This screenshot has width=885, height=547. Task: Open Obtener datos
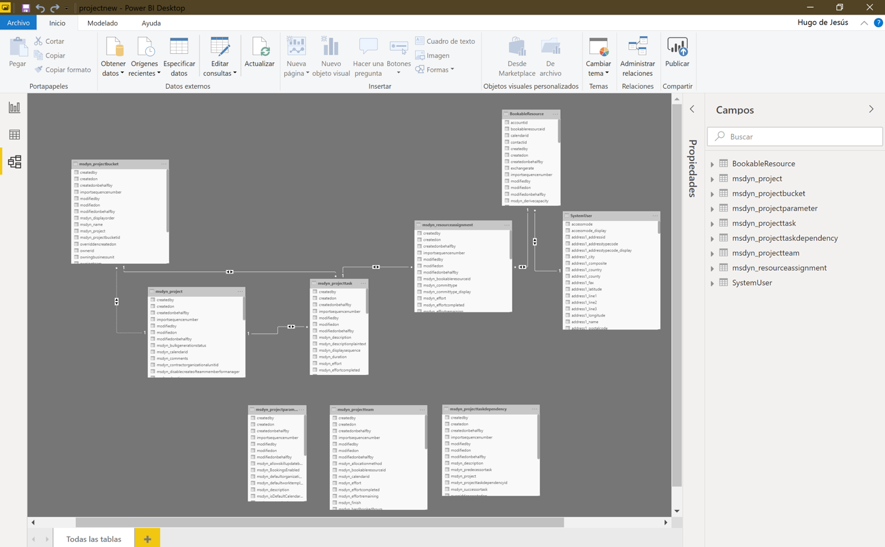[x=113, y=57]
